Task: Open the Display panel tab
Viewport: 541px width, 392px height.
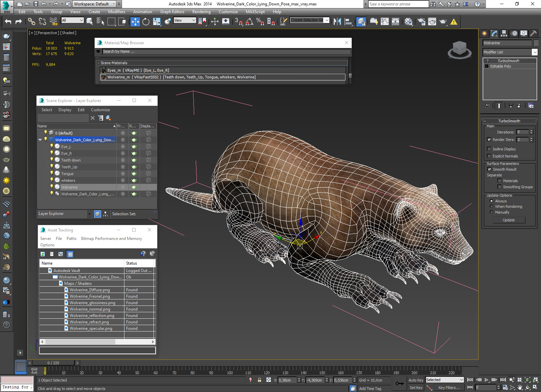Action: (524, 33)
